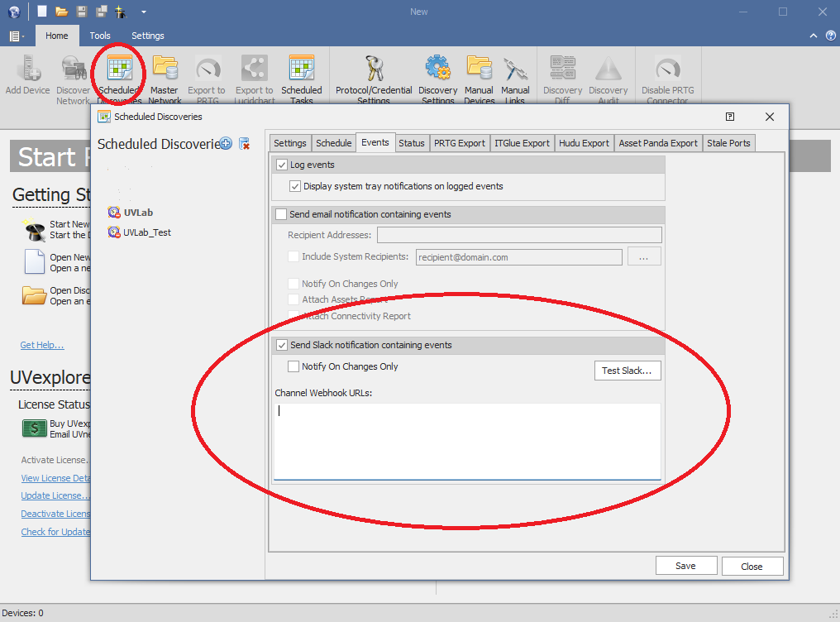Click the Check for Updates link
Viewport: 840px width, 622px height.
55,532
